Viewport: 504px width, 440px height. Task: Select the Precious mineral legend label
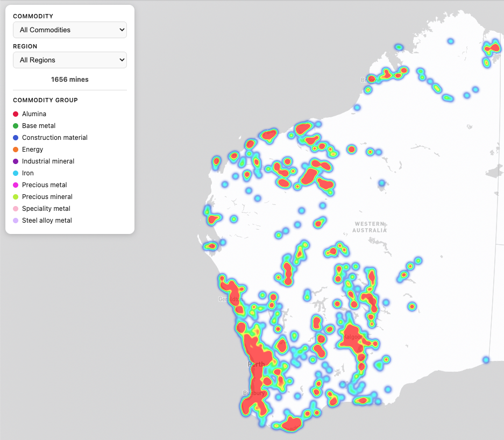click(x=47, y=197)
